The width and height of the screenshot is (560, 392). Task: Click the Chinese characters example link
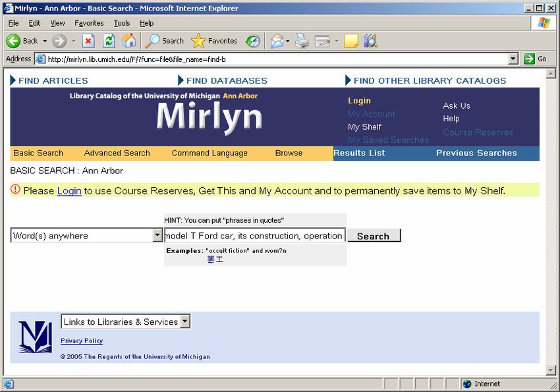[x=215, y=260]
